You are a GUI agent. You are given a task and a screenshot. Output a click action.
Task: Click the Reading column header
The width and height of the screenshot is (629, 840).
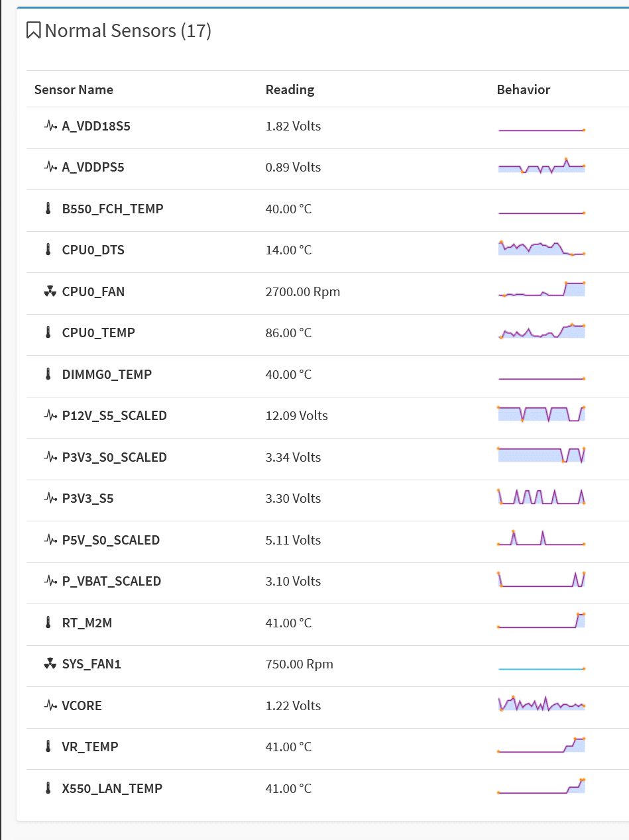(290, 89)
